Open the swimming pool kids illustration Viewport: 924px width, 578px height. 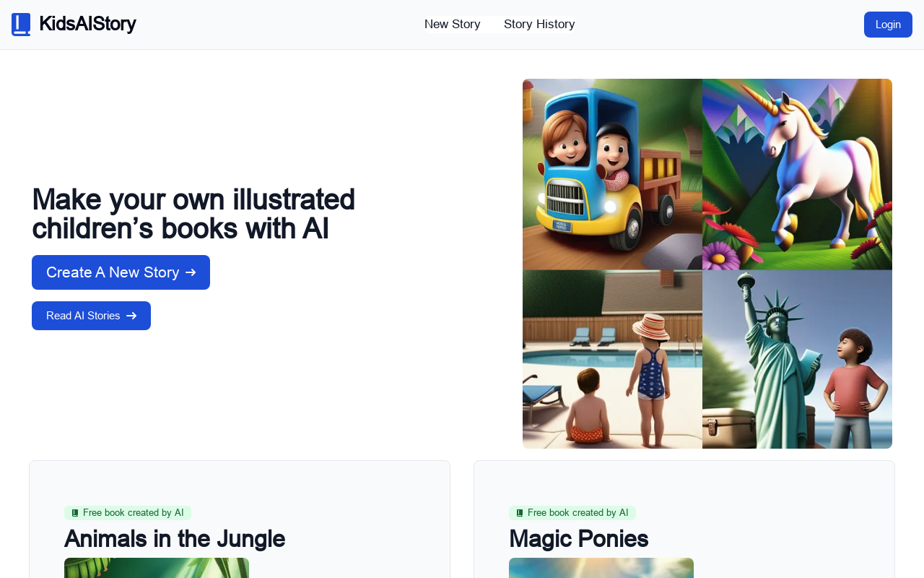612,359
